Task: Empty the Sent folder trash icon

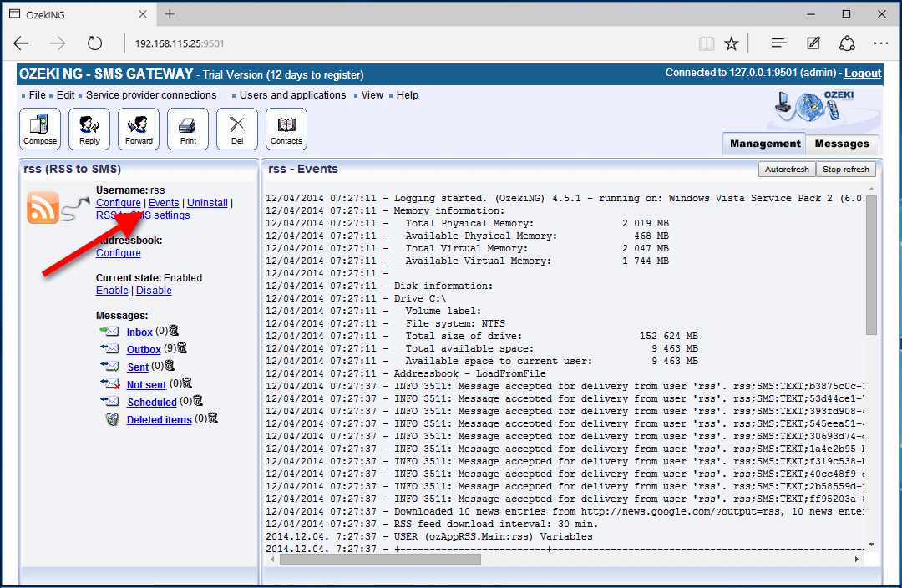Action: [170, 365]
